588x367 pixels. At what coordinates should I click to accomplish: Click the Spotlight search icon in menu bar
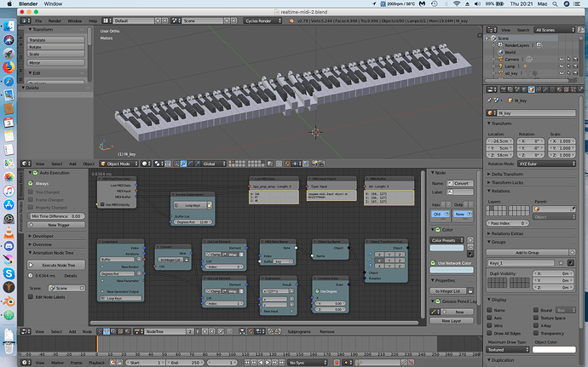click(x=555, y=3)
